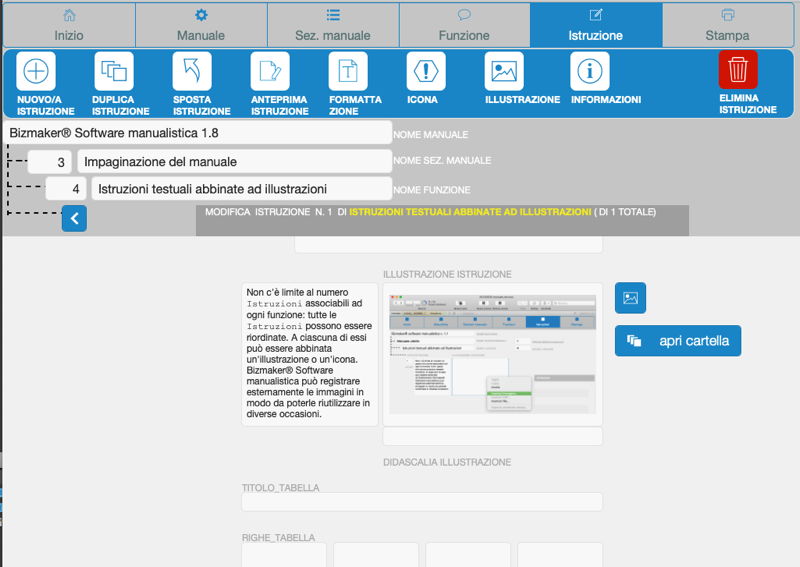This screenshot has width=800, height=567.
Task: Click the Istruzioni testuali abbinate ad illustrazioni field
Action: click(x=242, y=189)
